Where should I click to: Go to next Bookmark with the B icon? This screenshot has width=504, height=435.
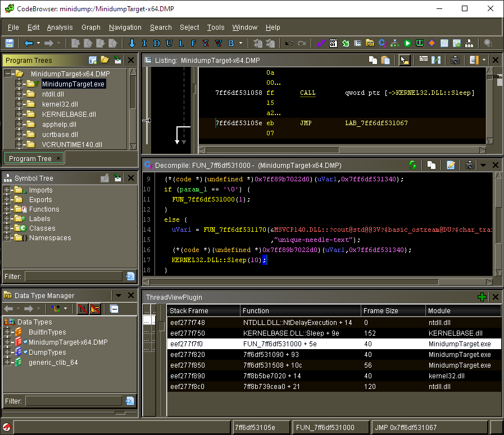231,43
